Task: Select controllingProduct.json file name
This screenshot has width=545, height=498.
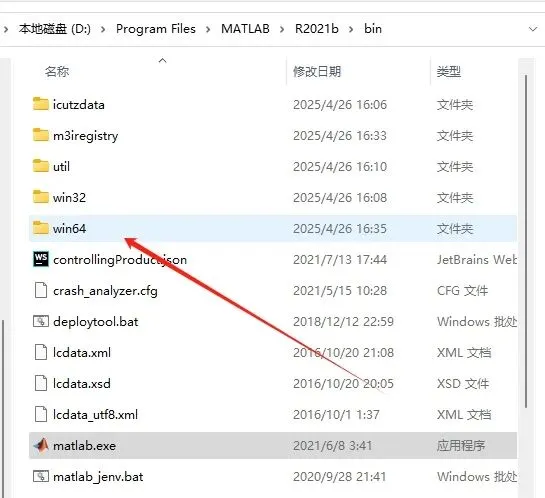Action: coord(120,260)
